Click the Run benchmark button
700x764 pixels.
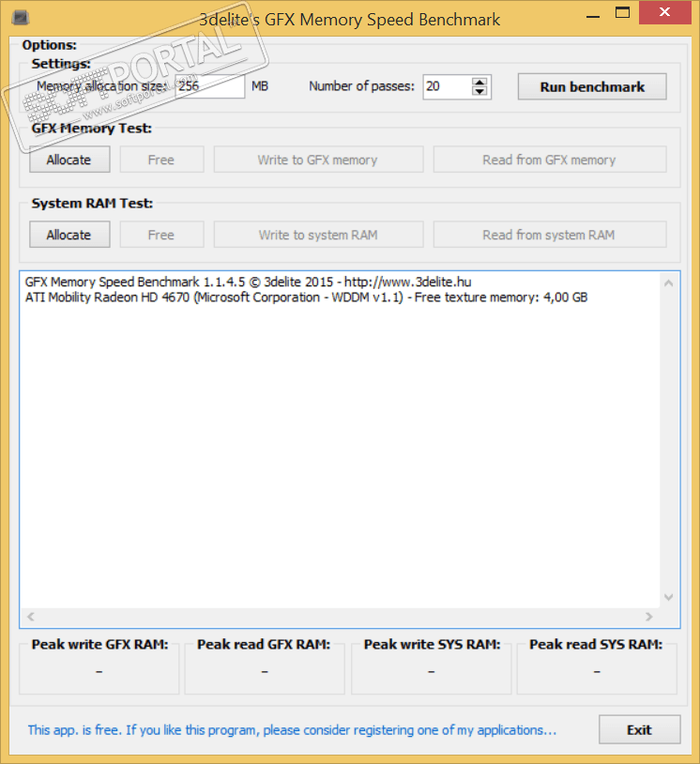(592, 86)
